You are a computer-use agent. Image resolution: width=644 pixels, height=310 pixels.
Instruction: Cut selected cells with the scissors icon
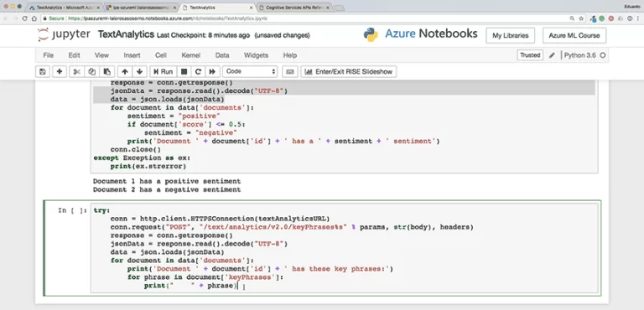coord(76,71)
